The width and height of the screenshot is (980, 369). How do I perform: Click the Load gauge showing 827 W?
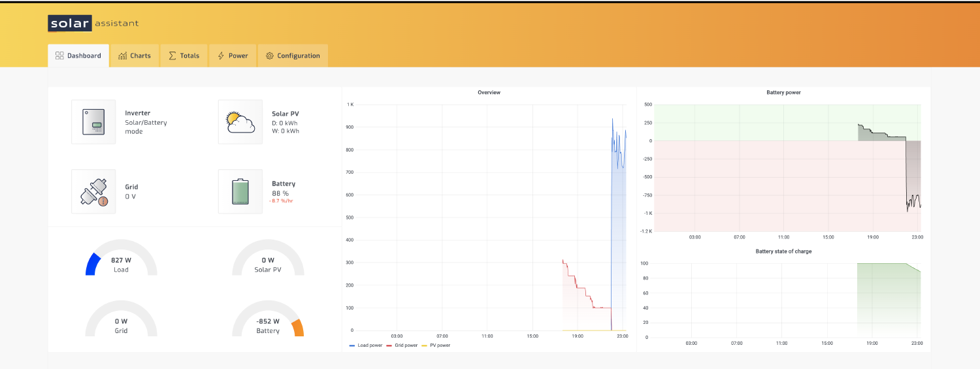point(121,264)
